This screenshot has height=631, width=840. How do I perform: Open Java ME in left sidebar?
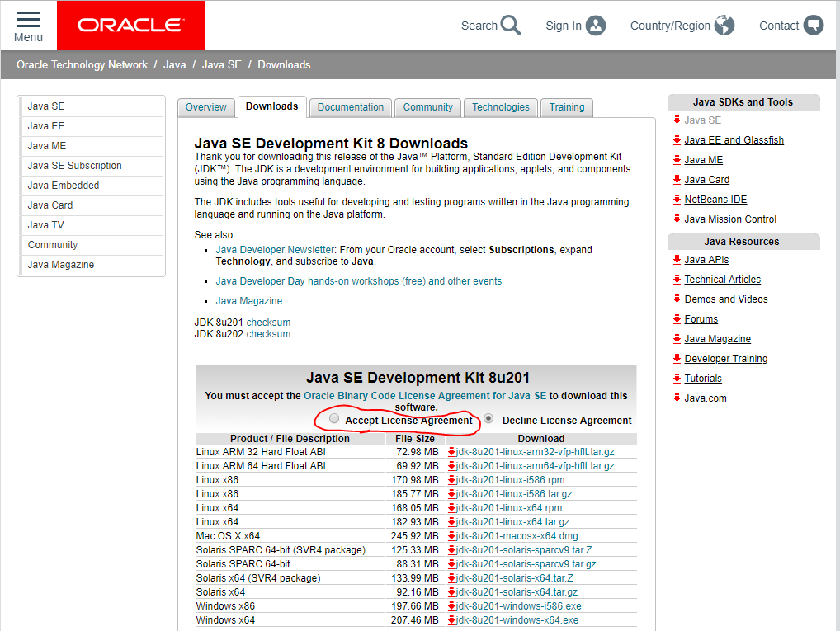[92, 146]
